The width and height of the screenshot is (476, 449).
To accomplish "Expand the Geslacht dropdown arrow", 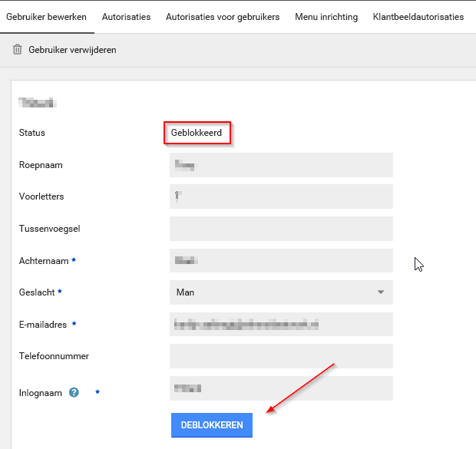I will pyautogui.click(x=380, y=292).
